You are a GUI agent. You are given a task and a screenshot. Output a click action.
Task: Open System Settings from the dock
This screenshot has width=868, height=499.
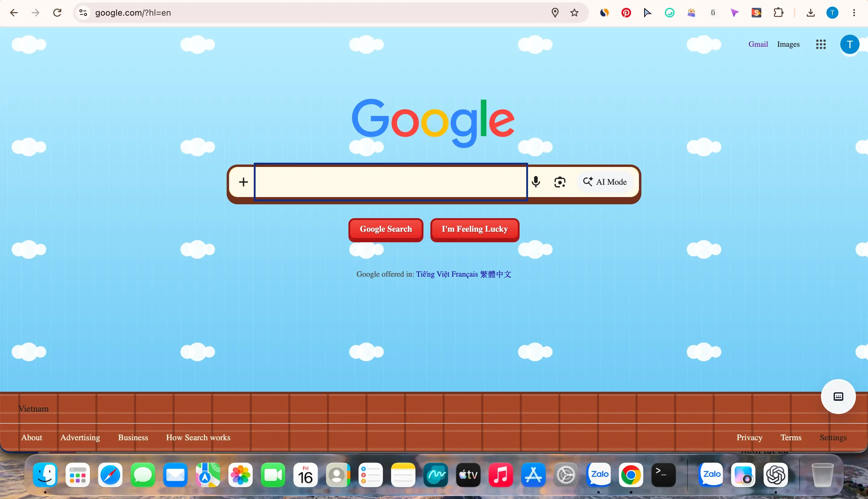click(x=566, y=475)
